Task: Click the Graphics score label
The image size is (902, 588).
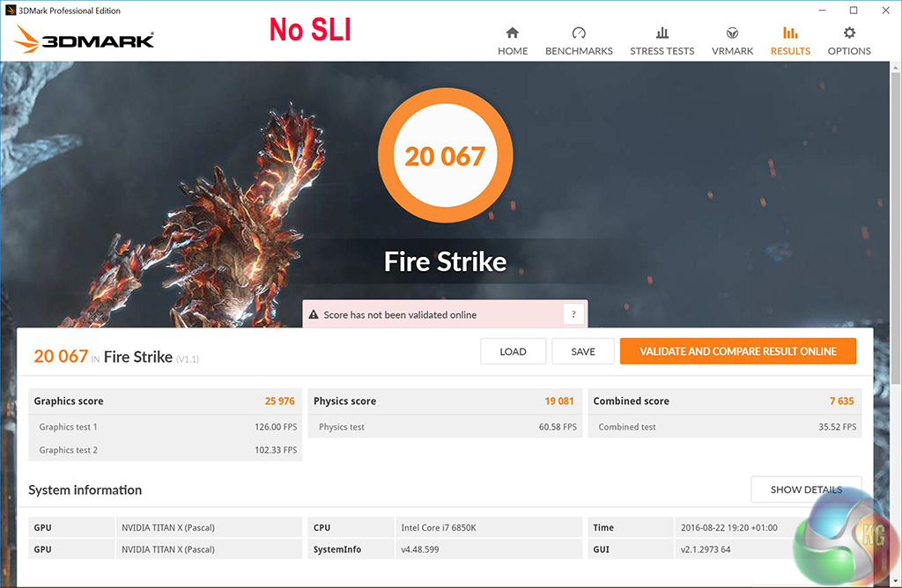Action: point(69,401)
